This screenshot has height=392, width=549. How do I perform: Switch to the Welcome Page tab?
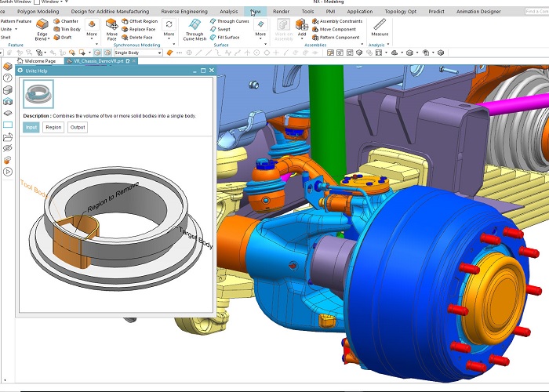(40, 61)
